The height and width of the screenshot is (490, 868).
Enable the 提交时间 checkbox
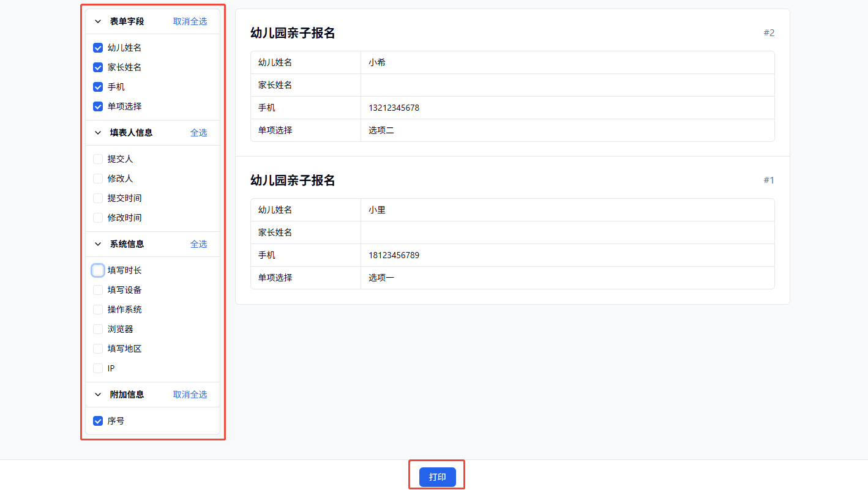coord(98,198)
